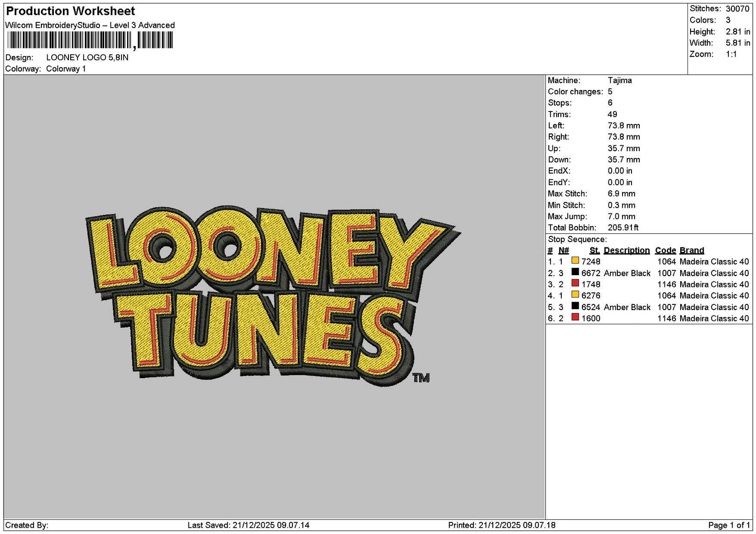
Task: Pick the red swatch beside 1600
Action: pyautogui.click(x=575, y=317)
